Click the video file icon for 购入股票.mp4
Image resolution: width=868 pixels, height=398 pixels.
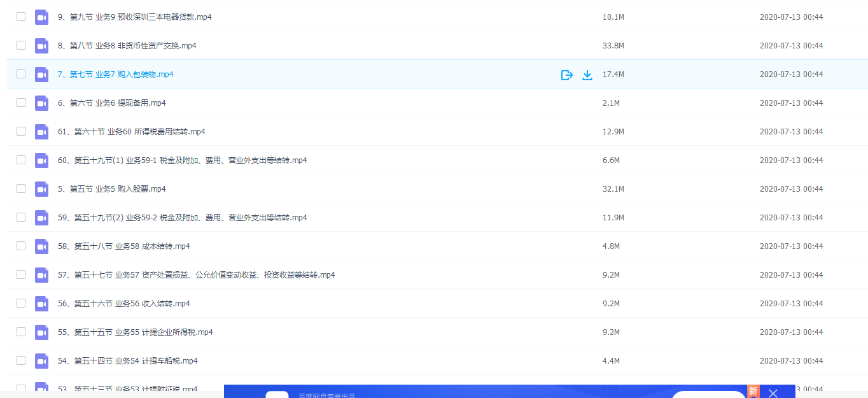(42, 189)
